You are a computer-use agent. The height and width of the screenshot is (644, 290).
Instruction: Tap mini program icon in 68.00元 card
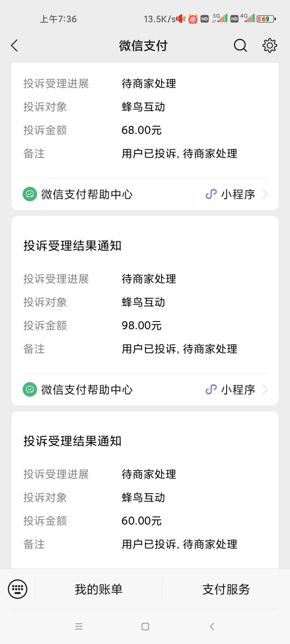[x=211, y=194]
